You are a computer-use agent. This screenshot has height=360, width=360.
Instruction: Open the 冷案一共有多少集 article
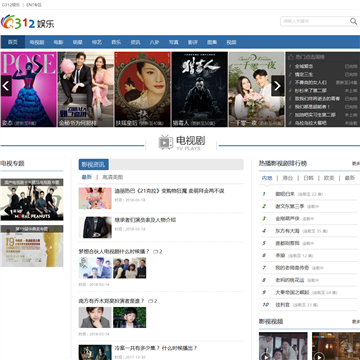[156, 348]
